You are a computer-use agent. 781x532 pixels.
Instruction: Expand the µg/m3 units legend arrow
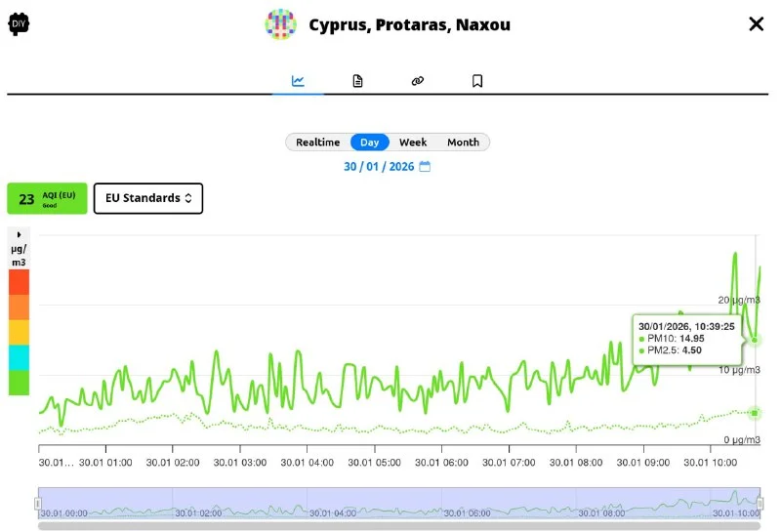click(19, 235)
